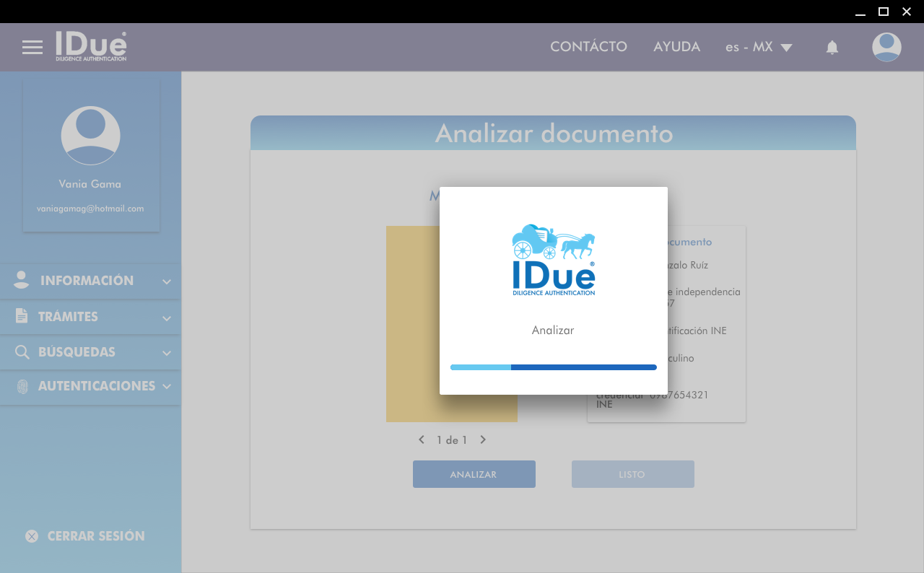Click the X icon beside Cerrar Sesión
Image resolution: width=924 pixels, height=573 pixels.
pos(32,536)
